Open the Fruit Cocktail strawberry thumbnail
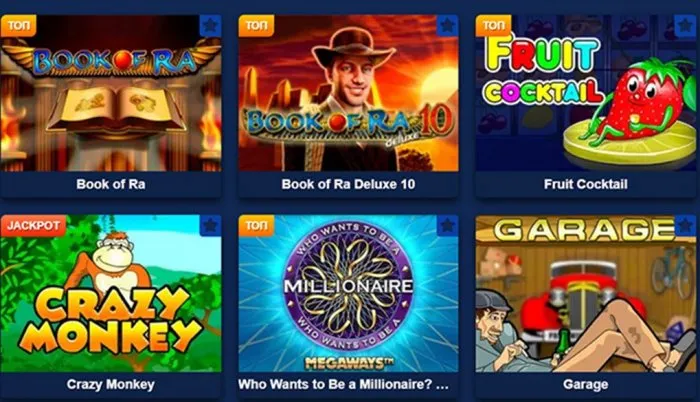Screen dimensions: 700x402 tap(586, 93)
